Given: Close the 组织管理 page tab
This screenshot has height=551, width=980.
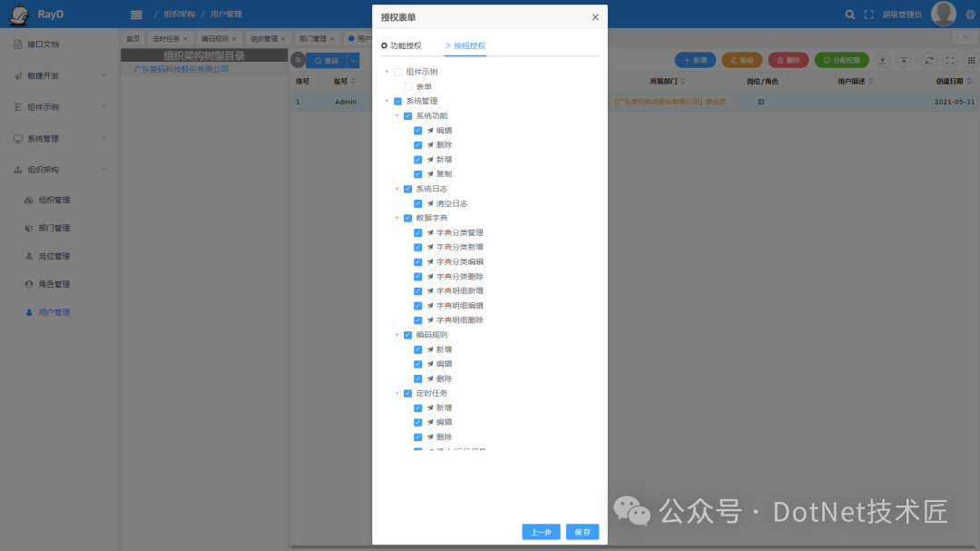Looking at the screenshot, I should (x=283, y=39).
